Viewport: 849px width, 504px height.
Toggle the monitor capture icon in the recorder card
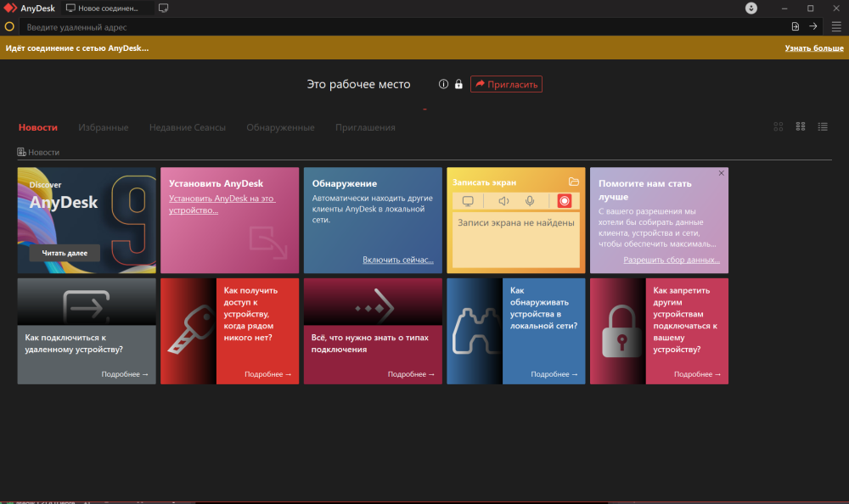tap(468, 201)
